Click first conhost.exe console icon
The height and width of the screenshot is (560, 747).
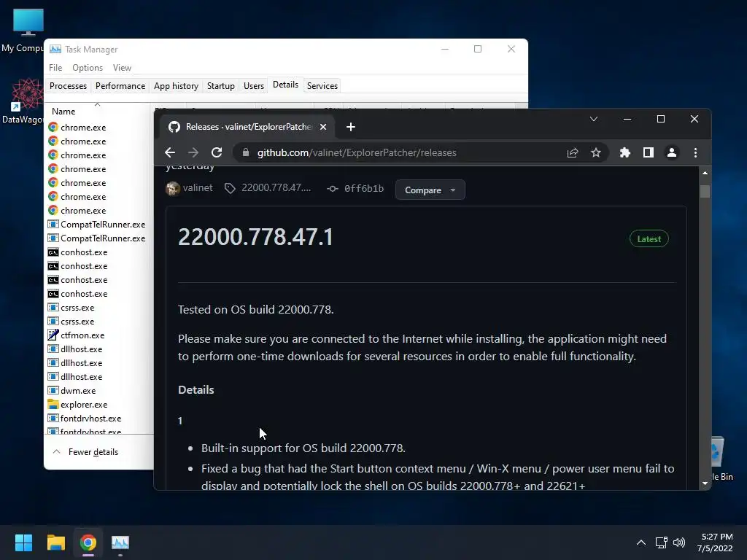53,252
